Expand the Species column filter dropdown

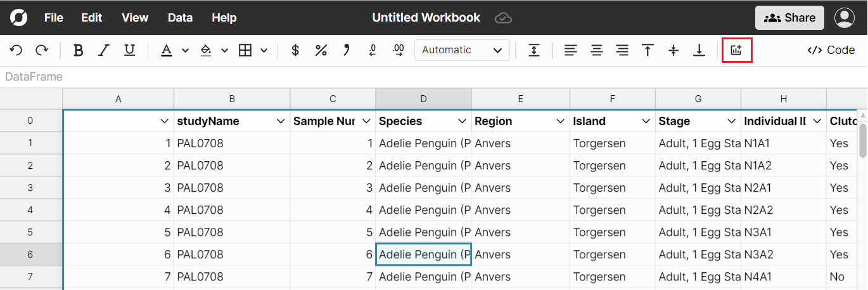462,121
